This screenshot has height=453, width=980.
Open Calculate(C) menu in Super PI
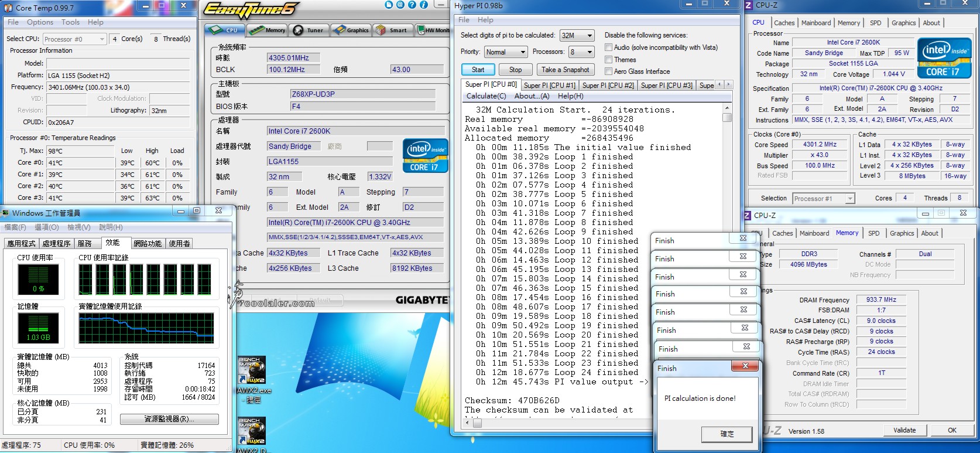[x=486, y=96]
